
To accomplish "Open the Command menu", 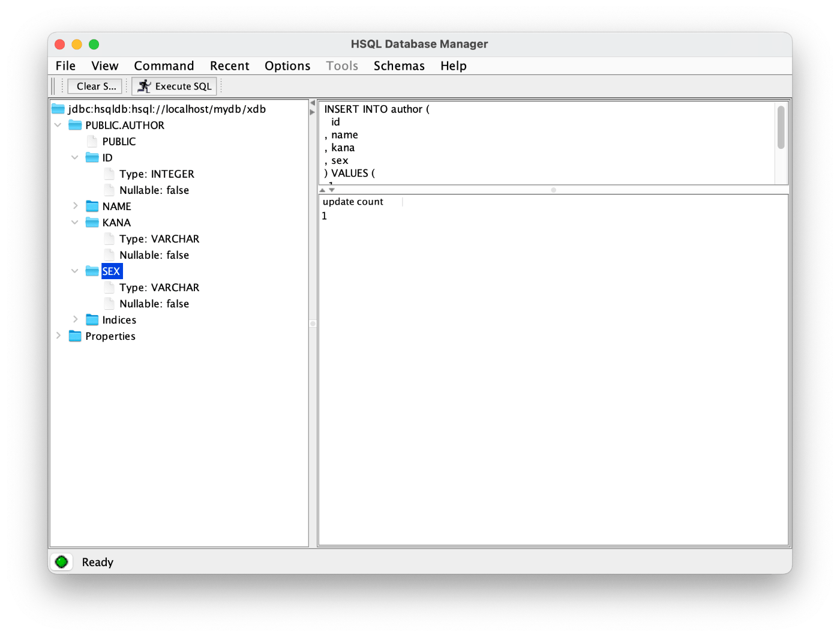I will coord(164,66).
